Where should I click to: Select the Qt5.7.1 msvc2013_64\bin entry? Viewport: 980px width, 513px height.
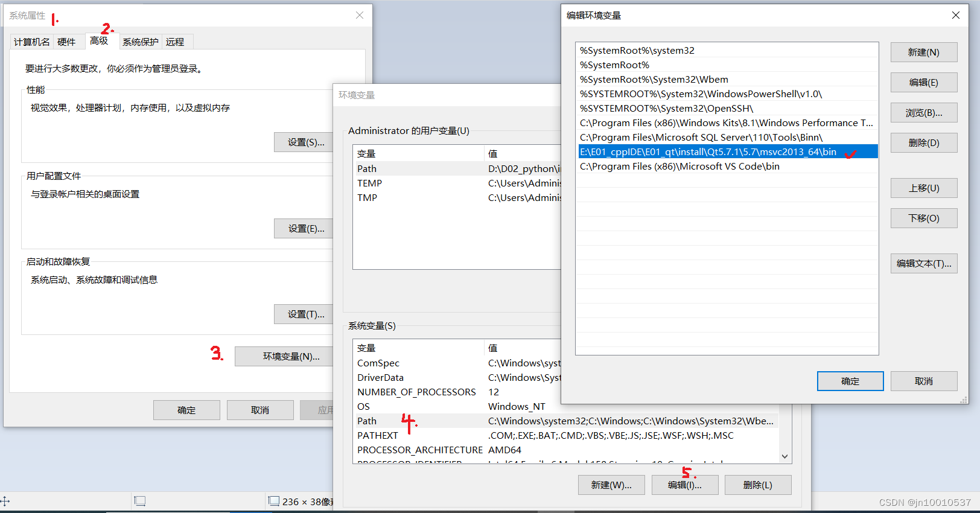click(727, 152)
